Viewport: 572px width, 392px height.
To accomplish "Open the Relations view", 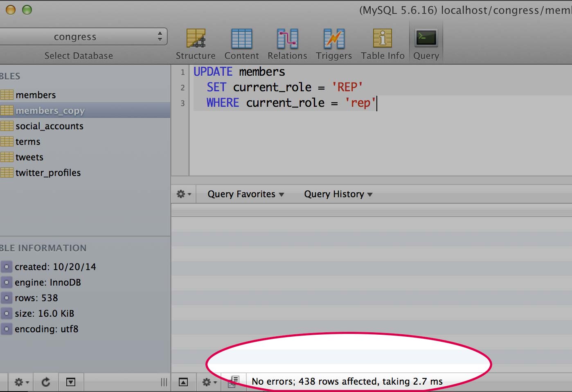I will click(x=287, y=44).
